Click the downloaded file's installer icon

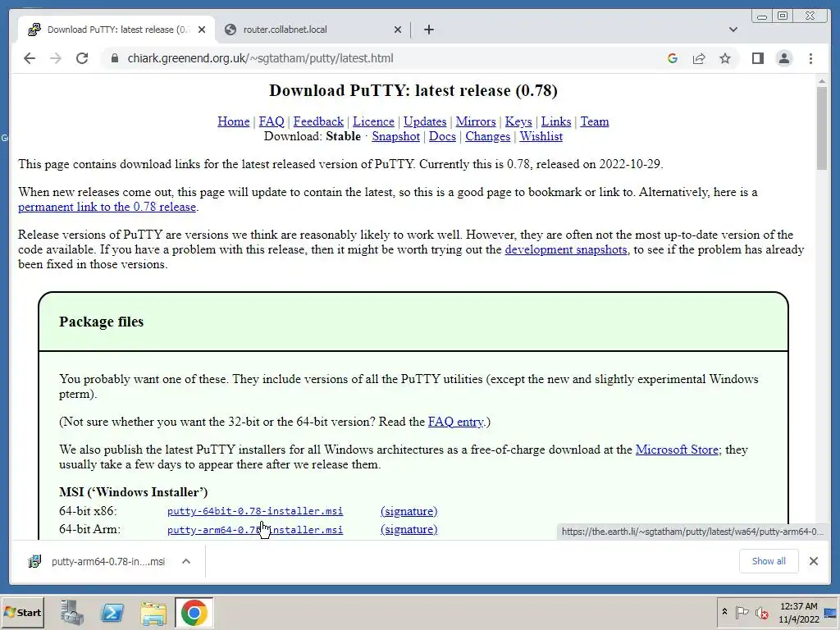34,561
